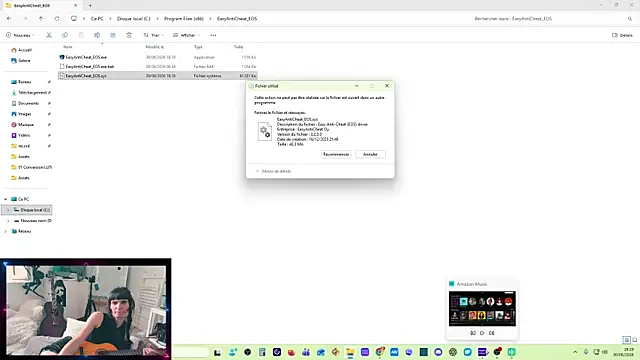The width and height of the screenshot is (640, 360).
Task: Click the Cut scissors icon in the toolbar
Action: click(49, 35)
